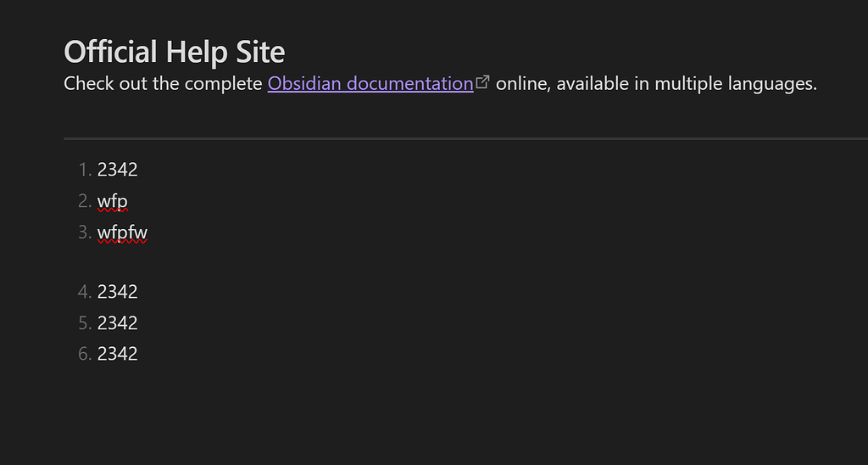Click the list number marker "6."
The width and height of the screenshot is (868, 465).
click(84, 354)
